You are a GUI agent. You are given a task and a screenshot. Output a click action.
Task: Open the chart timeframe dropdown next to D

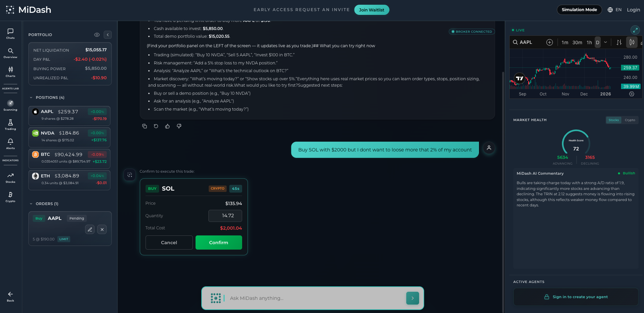pyautogui.click(x=606, y=42)
